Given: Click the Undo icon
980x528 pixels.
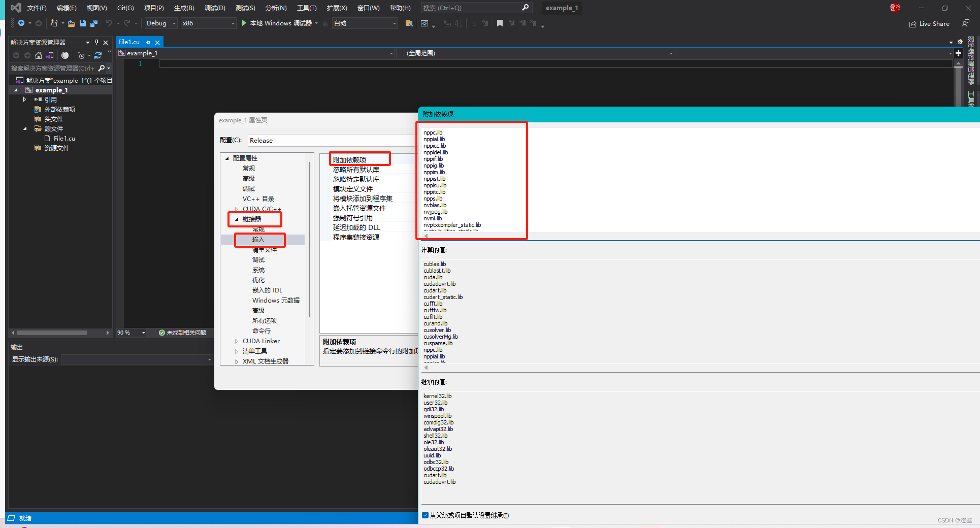Looking at the screenshot, I should (x=109, y=23).
